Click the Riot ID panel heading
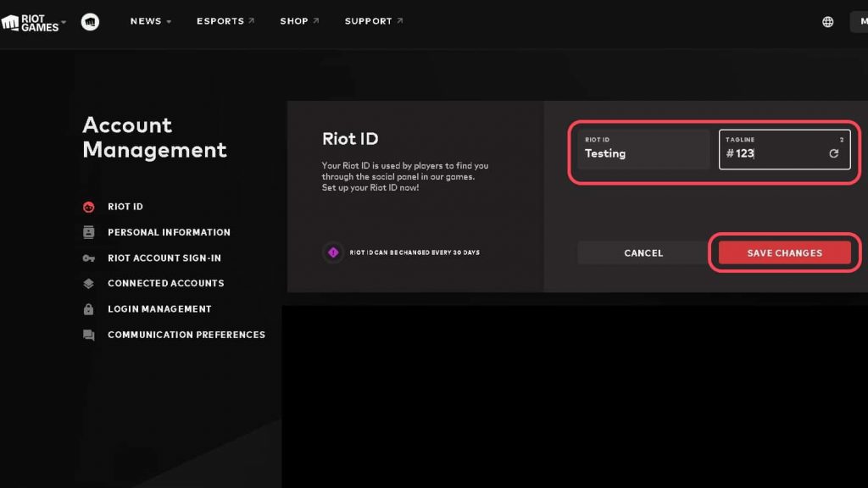 350,139
